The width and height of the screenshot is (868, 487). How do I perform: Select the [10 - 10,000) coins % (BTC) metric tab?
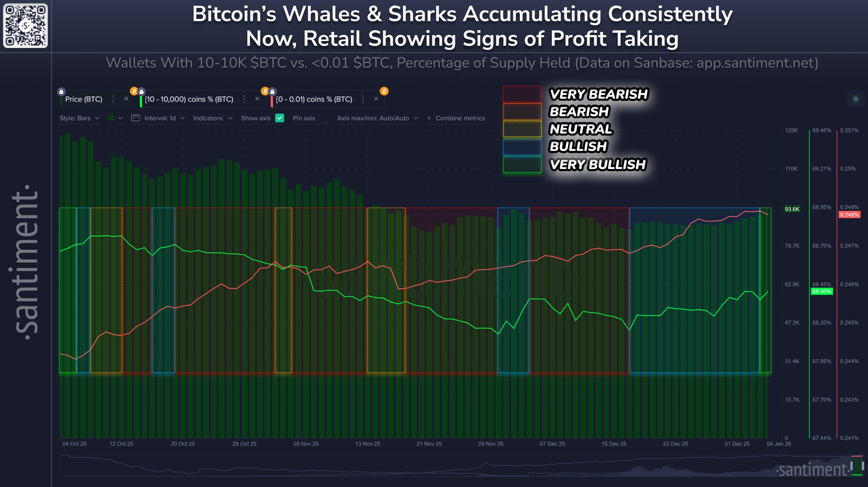(189, 99)
